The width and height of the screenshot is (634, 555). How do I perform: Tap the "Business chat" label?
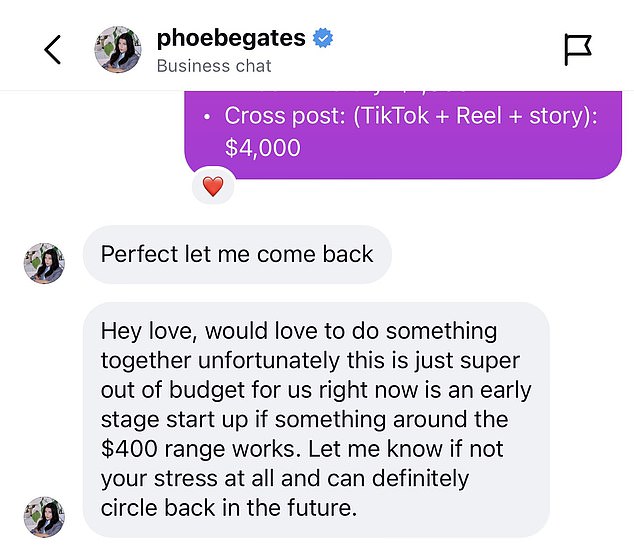(214, 66)
